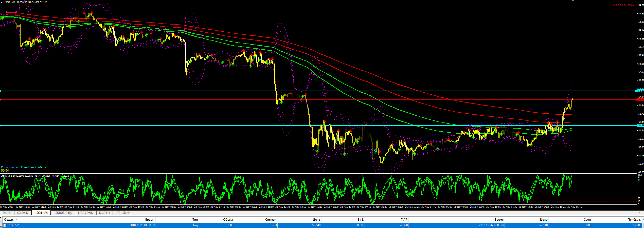Open the USDRUB,Daily chart tab
This screenshot has height=228, width=644.
(63, 213)
